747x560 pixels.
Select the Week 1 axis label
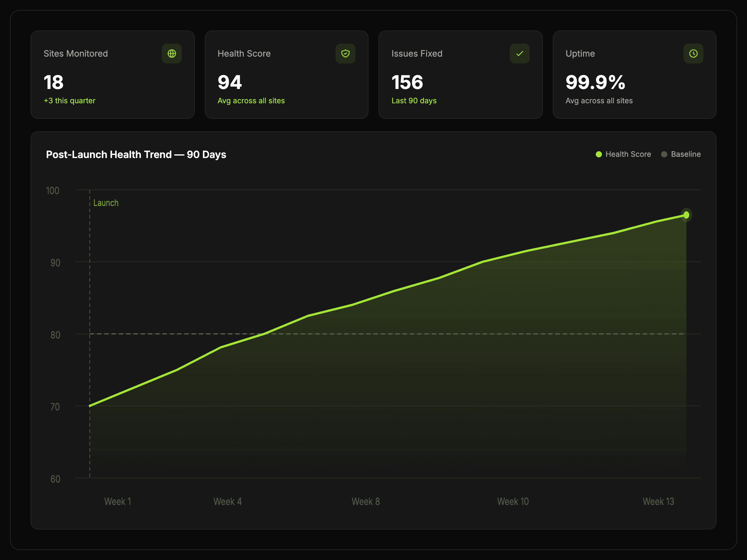coord(118,501)
